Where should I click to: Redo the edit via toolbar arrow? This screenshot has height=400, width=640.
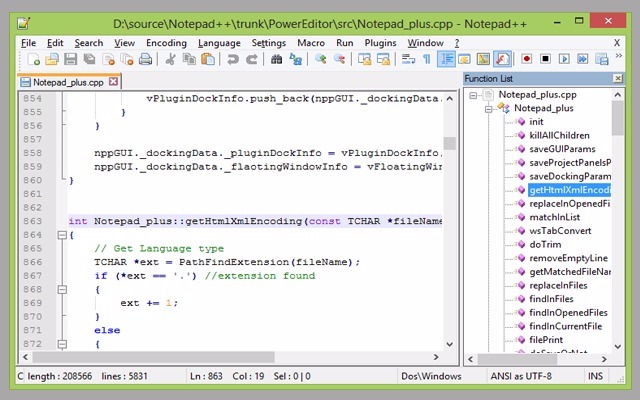pyautogui.click(x=251, y=59)
